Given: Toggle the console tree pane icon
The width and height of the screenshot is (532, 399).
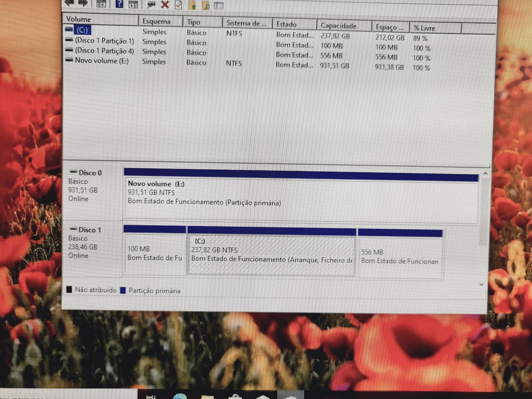Looking at the screenshot, I should [x=101, y=4].
